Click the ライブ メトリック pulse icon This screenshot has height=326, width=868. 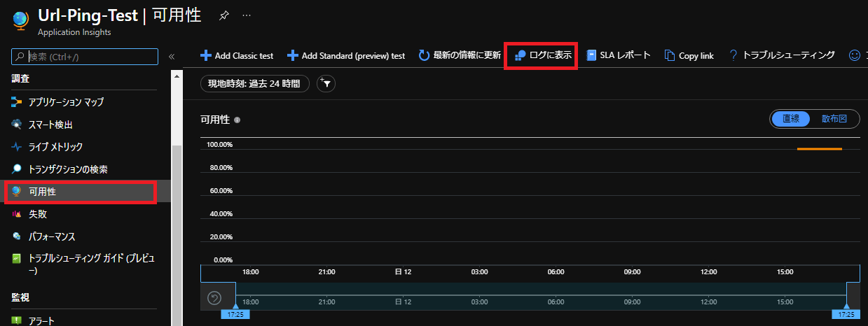tap(17, 147)
